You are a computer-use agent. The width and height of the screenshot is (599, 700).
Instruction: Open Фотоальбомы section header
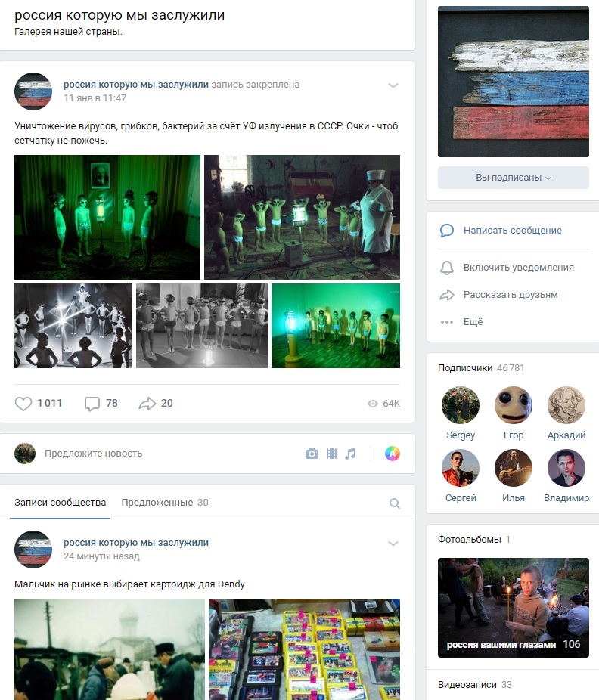pos(474,539)
